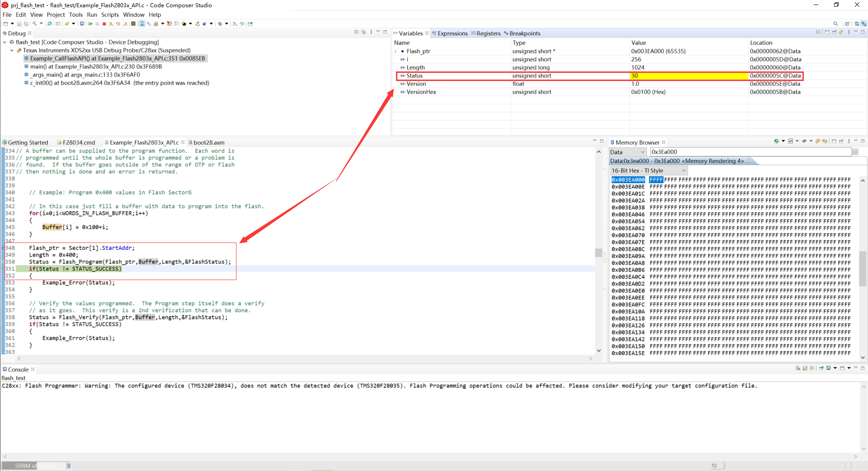Click the Step Over toolbar icon
Screen dimensions: 868x471
[118, 24]
